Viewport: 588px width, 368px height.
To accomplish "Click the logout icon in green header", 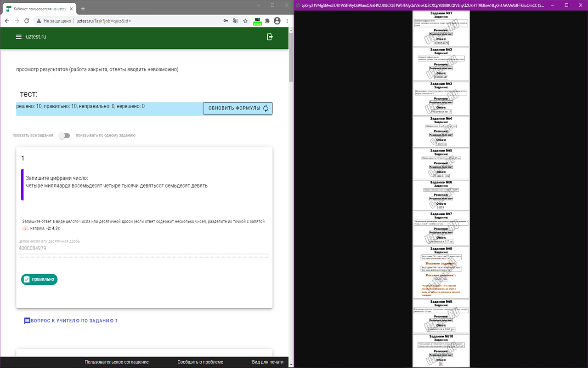I will coord(270,37).
